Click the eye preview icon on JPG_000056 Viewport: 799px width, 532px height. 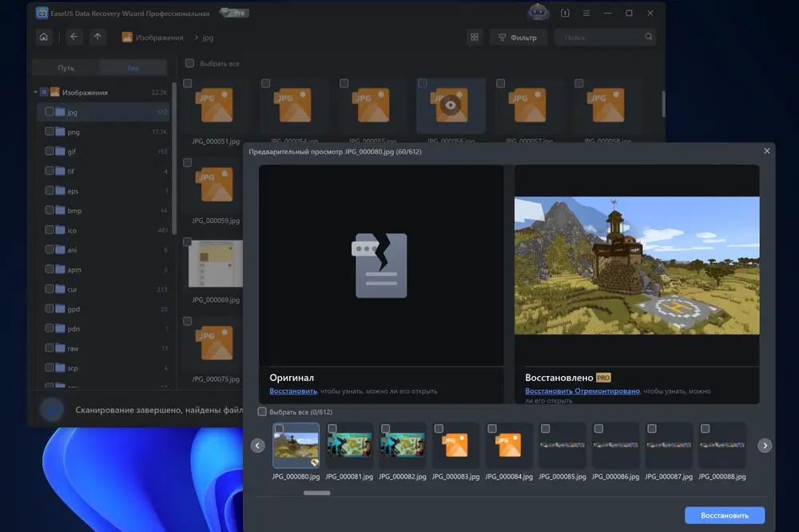[x=451, y=104]
